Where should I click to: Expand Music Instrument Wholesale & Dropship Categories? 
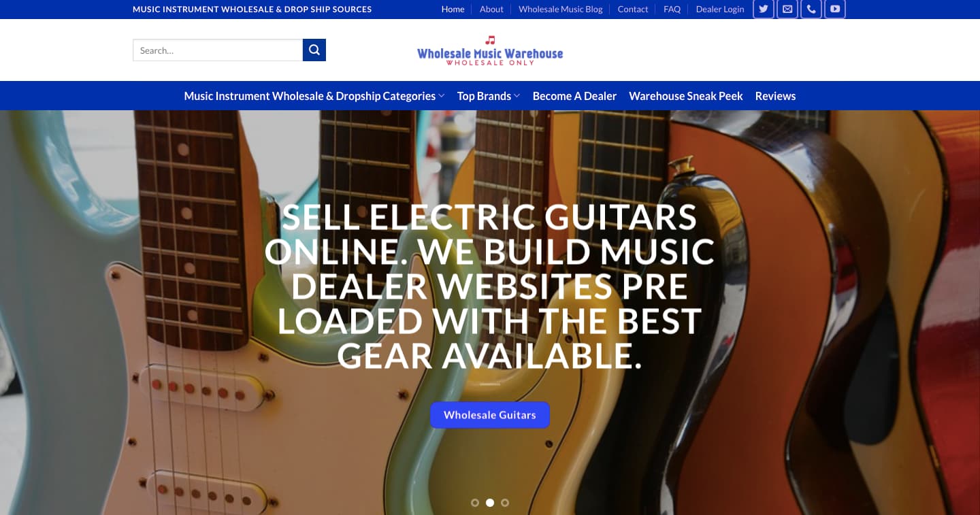tap(314, 96)
